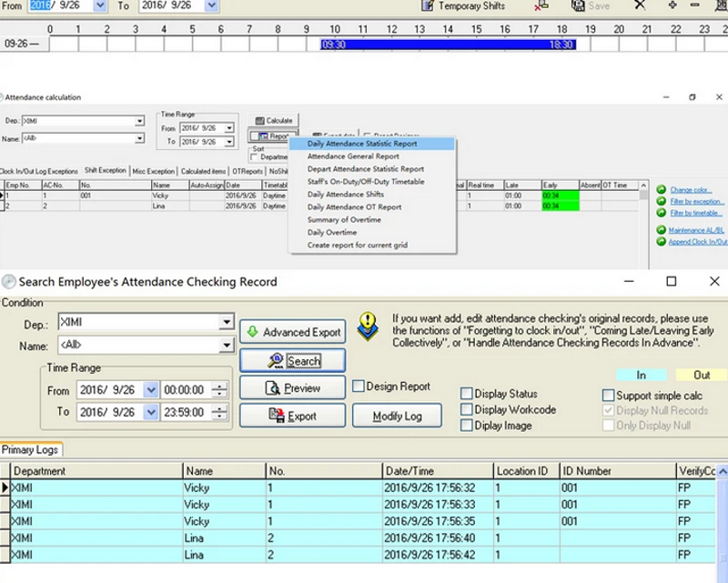
Task: Enable the Display Workcode checkbox
Action: pyautogui.click(x=466, y=409)
